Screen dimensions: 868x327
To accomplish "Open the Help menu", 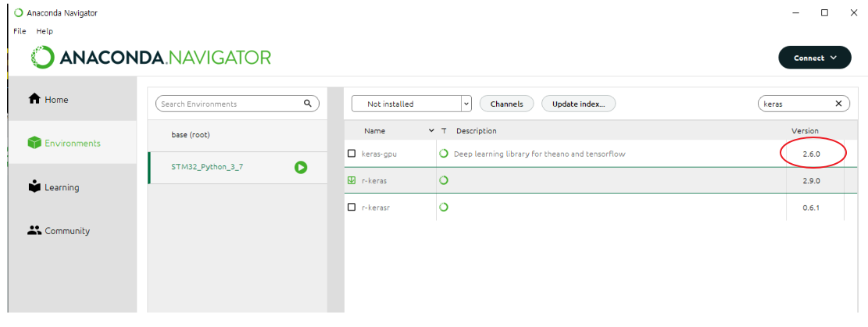I will [45, 31].
